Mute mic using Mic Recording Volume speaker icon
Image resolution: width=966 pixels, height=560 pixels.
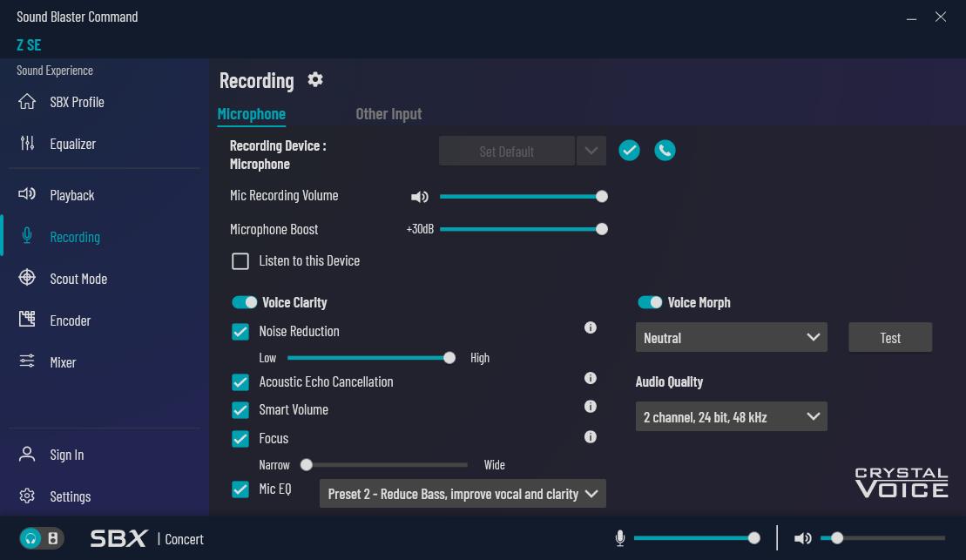pyautogui.click(x=419, y=197)
